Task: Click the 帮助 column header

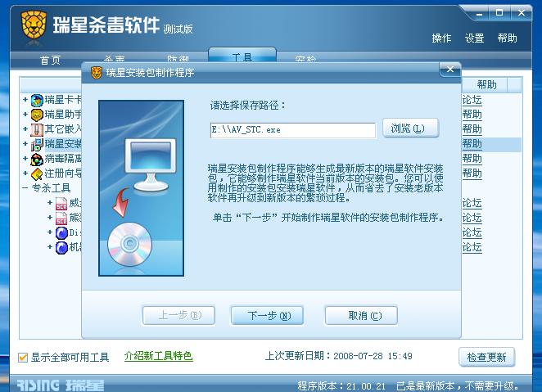Action: click(486, 84)
